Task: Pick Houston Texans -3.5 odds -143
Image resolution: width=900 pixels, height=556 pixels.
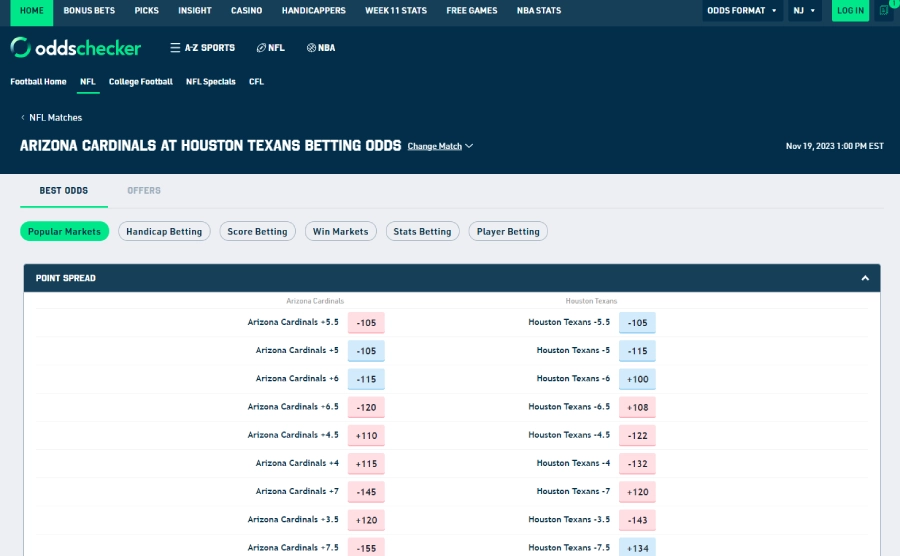Action: coord(637,520)
